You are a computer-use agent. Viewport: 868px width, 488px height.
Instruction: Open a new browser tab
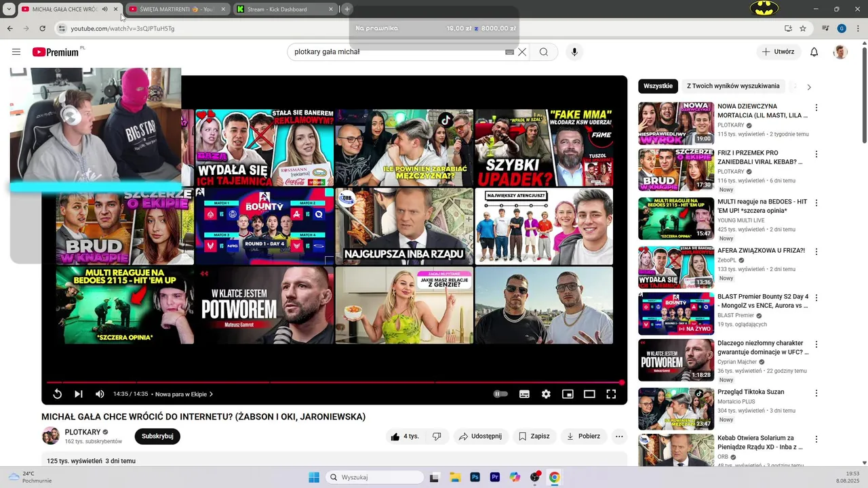(x=347, y=9)
